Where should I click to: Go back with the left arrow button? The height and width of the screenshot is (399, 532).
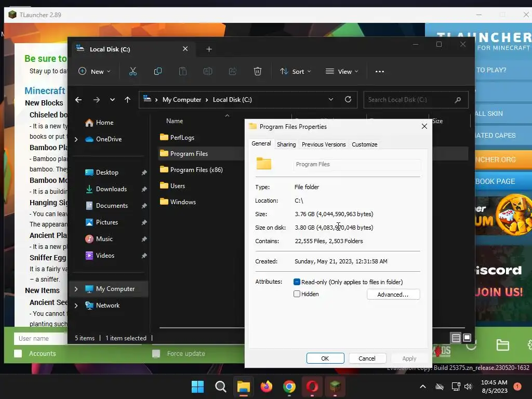click(x=78, y=100)
